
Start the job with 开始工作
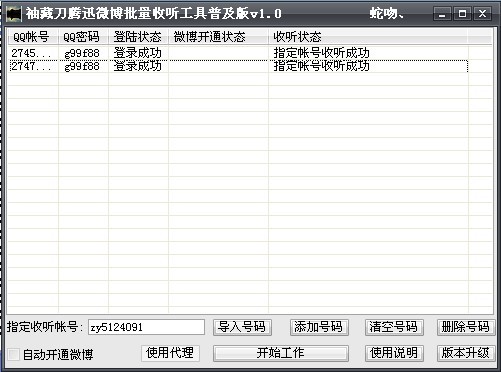click(x=281, y=353)
